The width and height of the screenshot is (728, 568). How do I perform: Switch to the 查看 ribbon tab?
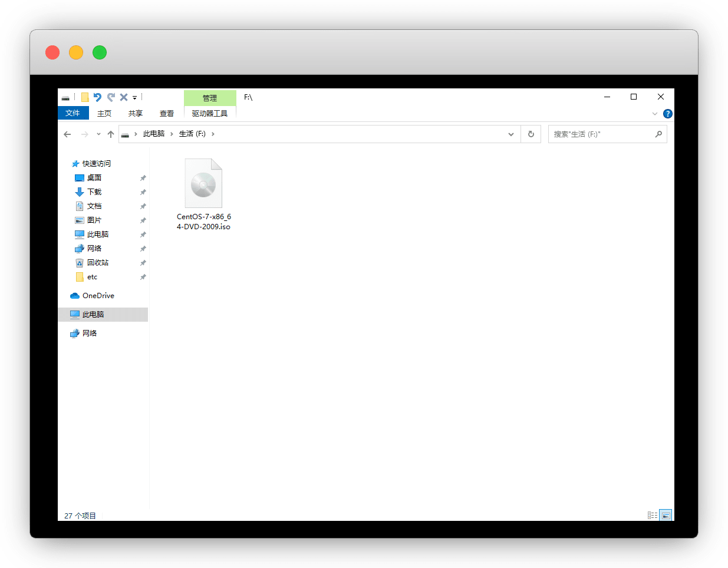pos(167,113)
